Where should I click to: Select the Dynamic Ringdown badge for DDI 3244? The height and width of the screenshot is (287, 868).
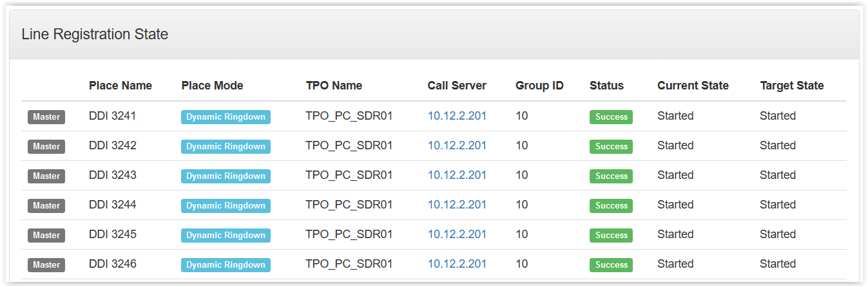pyautogui.click(x=226, y=206)
